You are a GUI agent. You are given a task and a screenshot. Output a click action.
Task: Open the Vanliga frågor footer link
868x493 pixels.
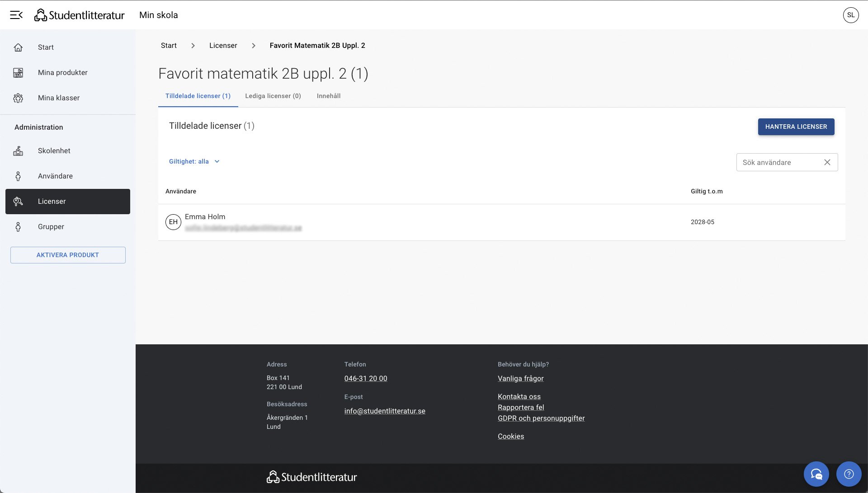click(520, 378)
